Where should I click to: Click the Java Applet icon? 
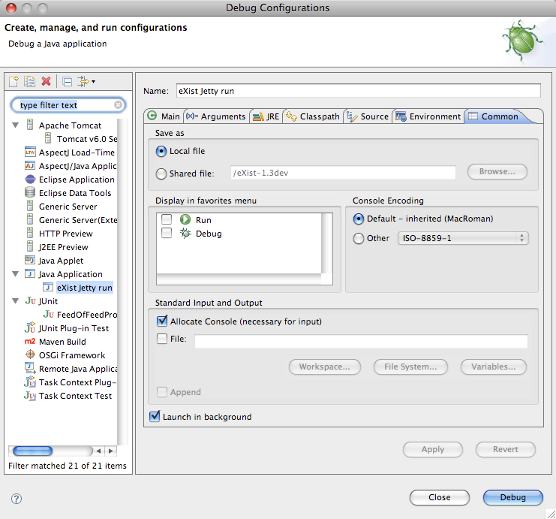pyautogui.click(x=30, y=260)
